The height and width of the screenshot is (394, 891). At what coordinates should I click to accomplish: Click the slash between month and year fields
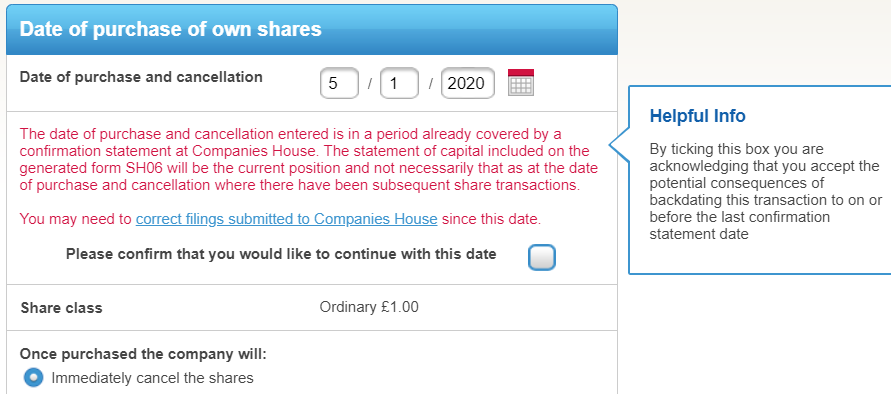(430, 84)
